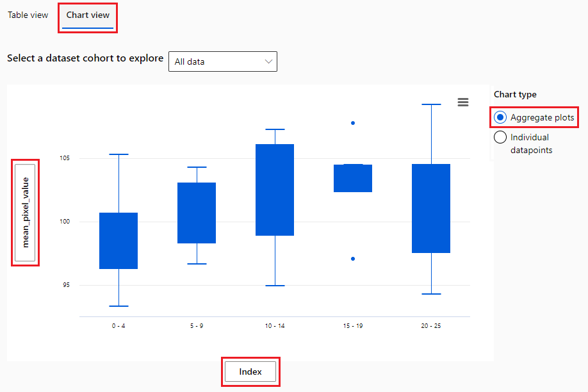Switch to the Chart view tab
Viewport: 588px width, 392px height.
click(x=88, y=15)
